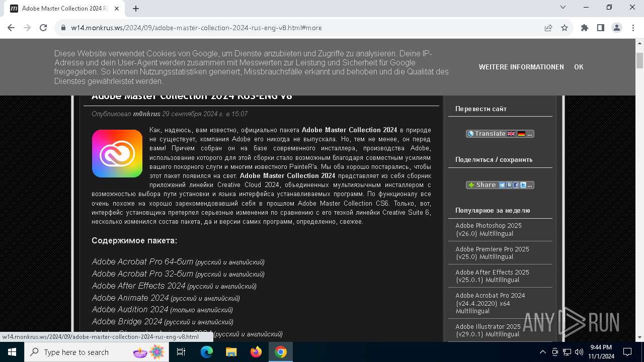Toggle the browser side panel icon
This screenshot has height=362, width=644.
point(601,28)
